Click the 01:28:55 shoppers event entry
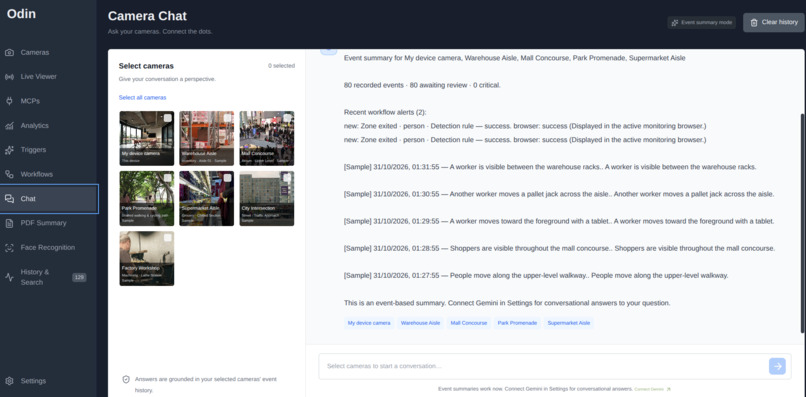 point(559,248)
